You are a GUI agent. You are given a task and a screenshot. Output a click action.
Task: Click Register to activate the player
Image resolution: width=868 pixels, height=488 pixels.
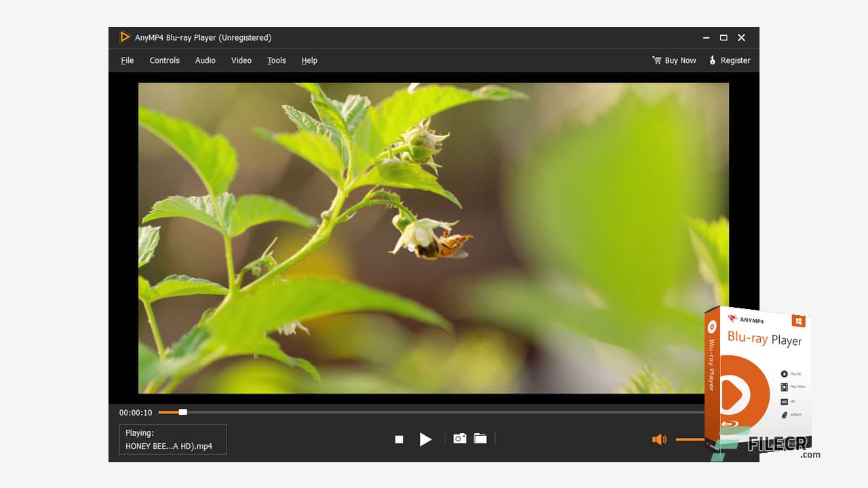click(x=736, y=60)
